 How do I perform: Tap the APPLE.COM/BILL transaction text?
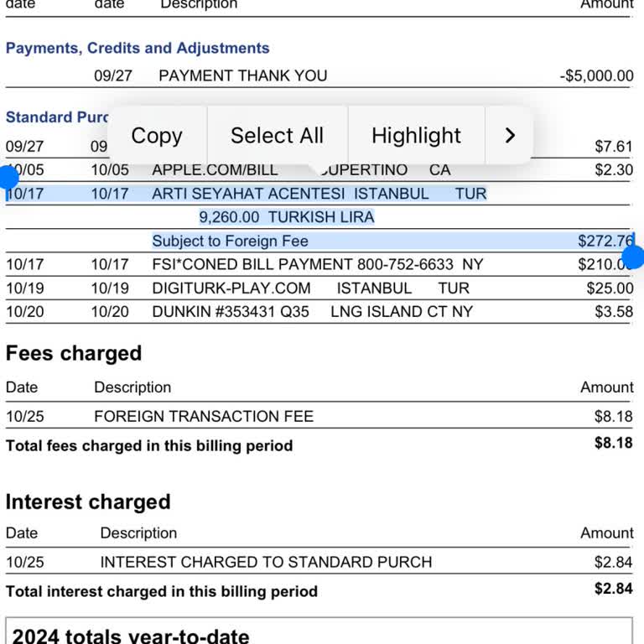215,170
